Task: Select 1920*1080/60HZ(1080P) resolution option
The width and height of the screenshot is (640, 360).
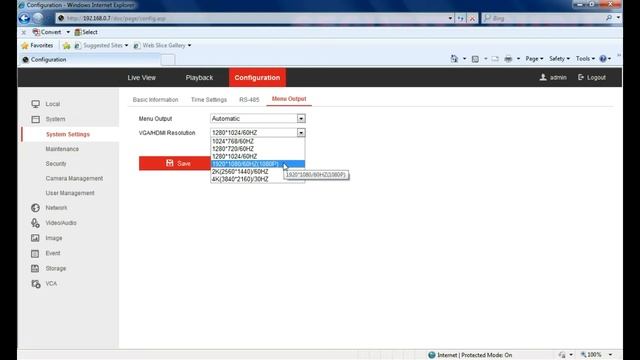Action: tap(258, 164)
